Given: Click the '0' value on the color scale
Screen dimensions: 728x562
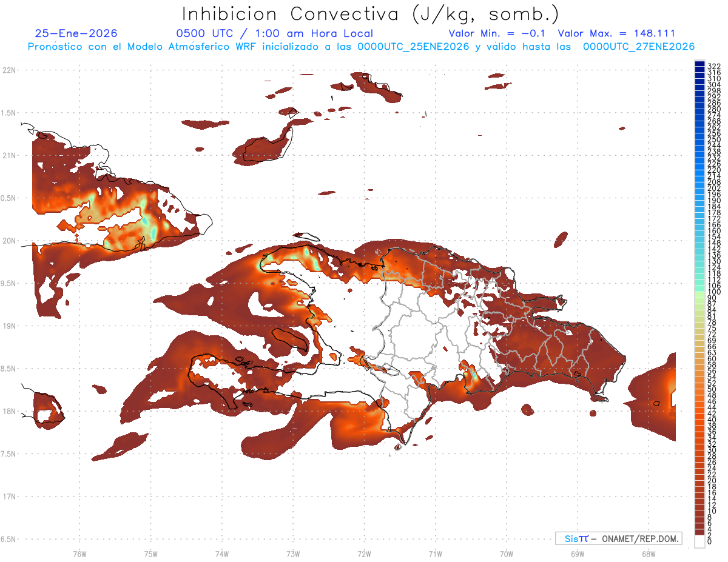Looking at the screenshot, I should [710, 541].
